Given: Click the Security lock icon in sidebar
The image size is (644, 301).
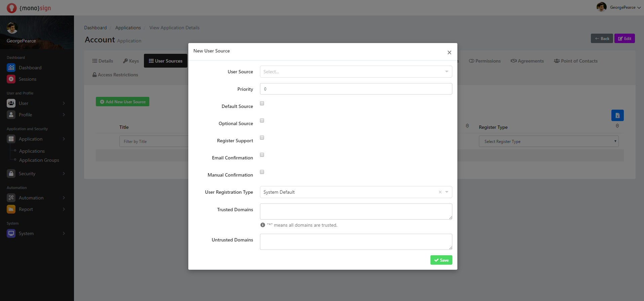Looking at the screenshot, I should tap(11, 174).
